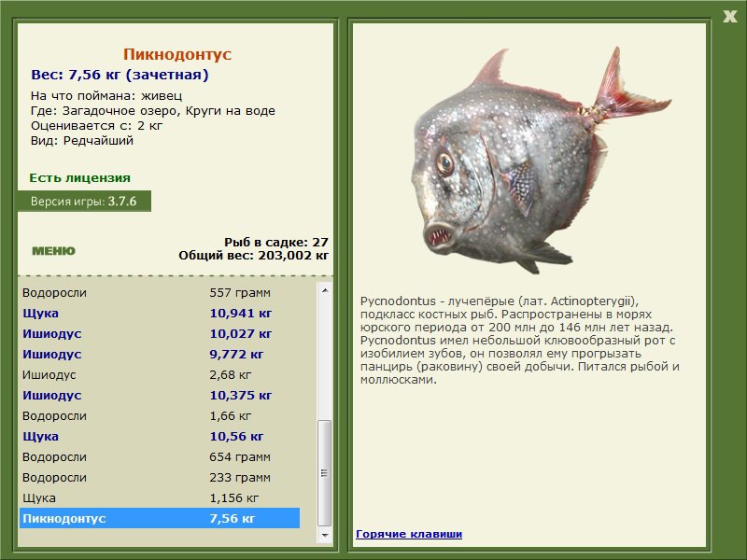Viewport: 747px width, 560px height.
Task: Select the Щука 1,156 кг row
Action: point(160,497)
